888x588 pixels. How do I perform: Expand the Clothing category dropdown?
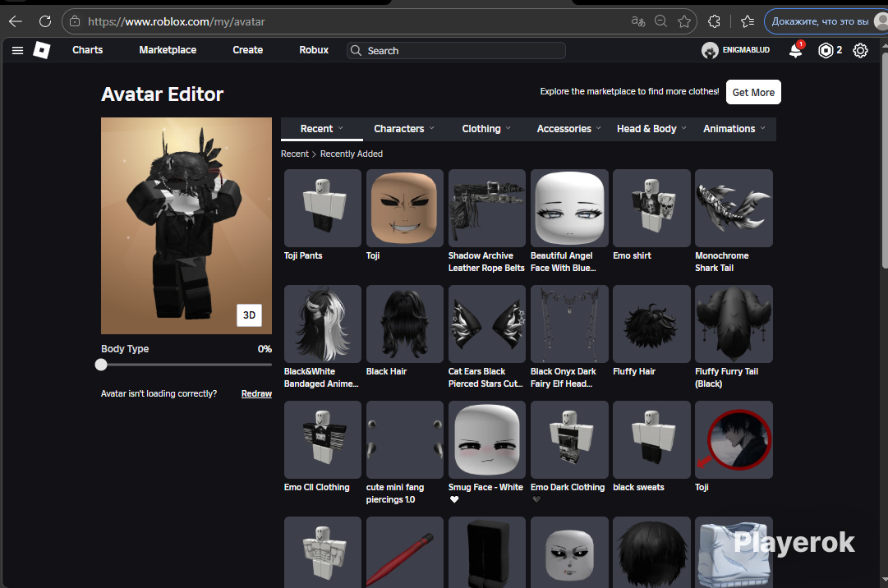tap(486, 129)
